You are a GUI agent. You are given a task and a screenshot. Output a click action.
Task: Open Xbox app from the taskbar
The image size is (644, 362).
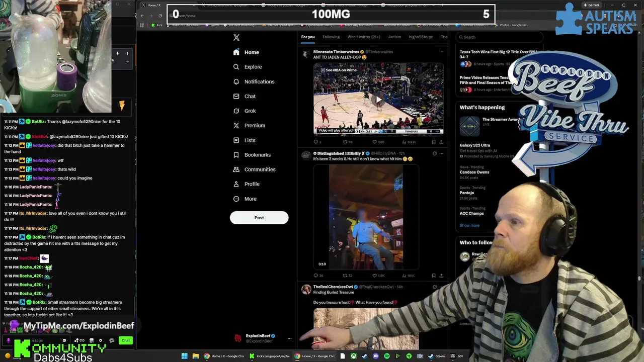point(354,356)
